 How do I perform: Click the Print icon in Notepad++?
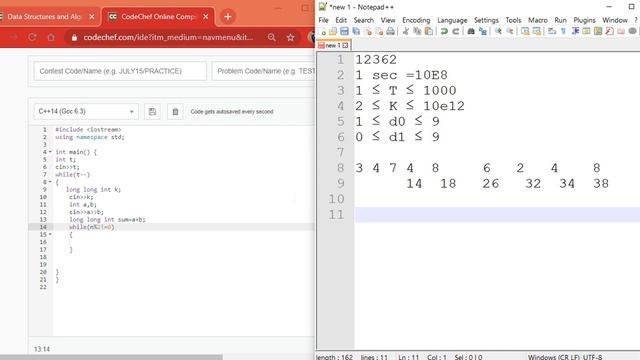click(391, 31)
